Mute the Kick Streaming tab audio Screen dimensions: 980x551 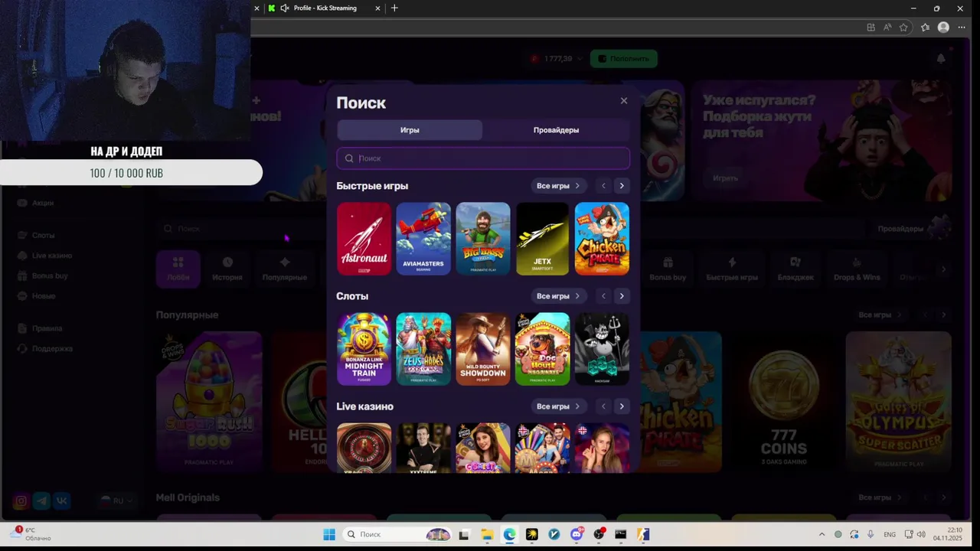coord(285,8)
